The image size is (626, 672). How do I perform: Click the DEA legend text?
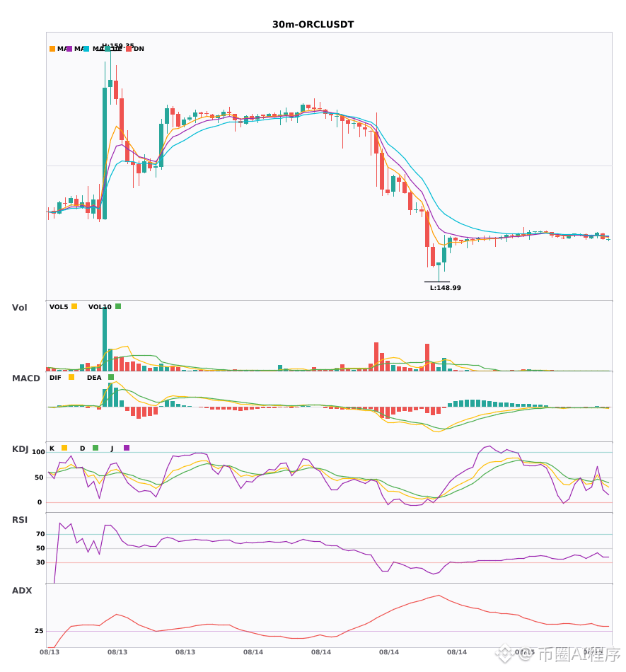pyautogui.click(x=94, y=378)
